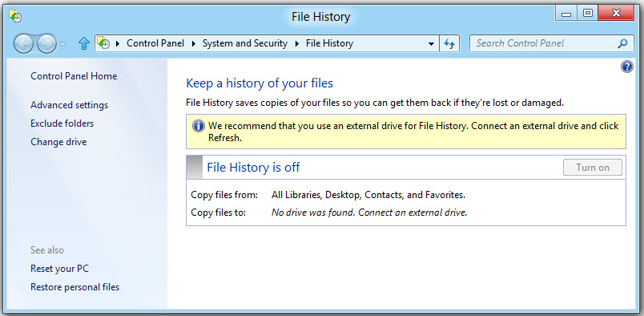The height and width of the screenshot is (316, 644).
Task: Close the File History window
Action: click(x=616, y=14)
